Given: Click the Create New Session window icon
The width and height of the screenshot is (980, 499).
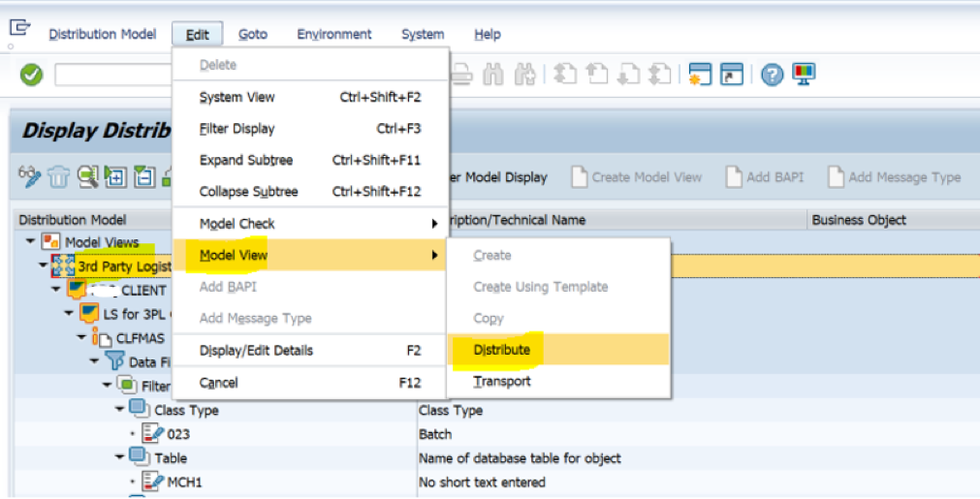Looking at the screenshot, I should click(x=699, y=75).
